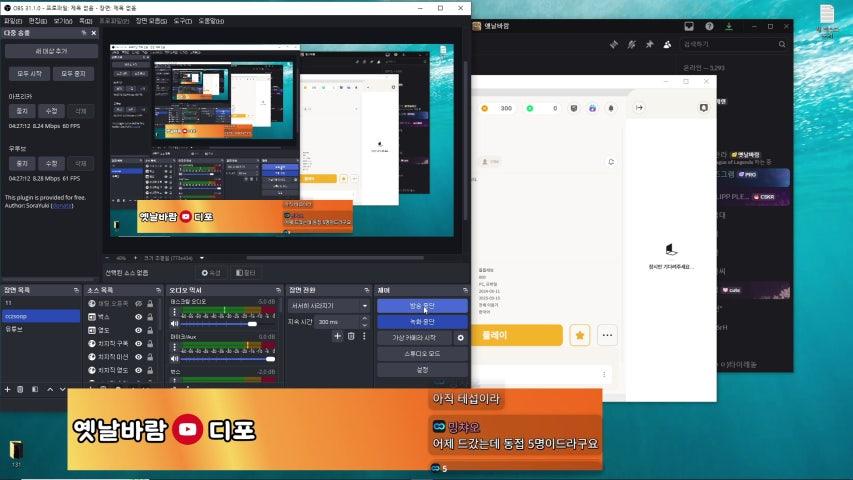Screen dimensions: 853x480
Task: Click the remove scene trash icon
Action: tap(20, 389)
